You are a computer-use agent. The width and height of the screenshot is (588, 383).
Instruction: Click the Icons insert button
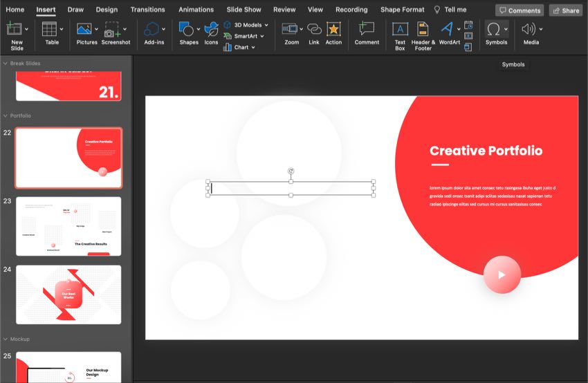tap(211, 29)
